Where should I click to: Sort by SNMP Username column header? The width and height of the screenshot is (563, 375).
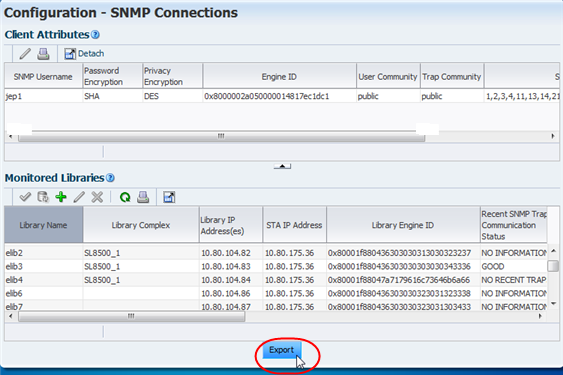point(43,77)
